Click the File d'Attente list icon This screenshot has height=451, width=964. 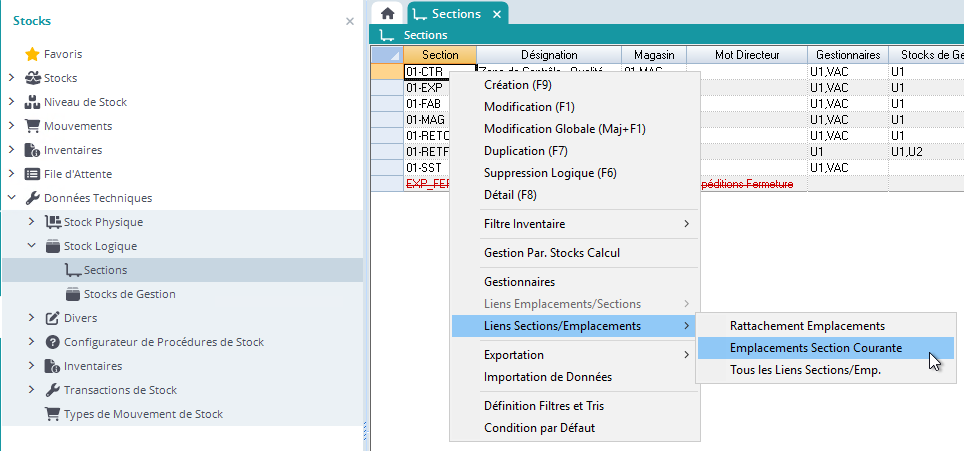32,174
